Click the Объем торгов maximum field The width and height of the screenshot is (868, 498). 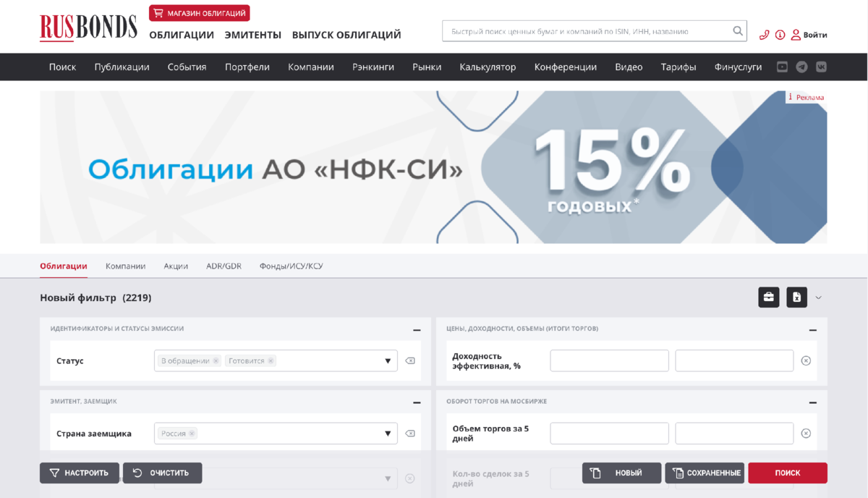click(734, 433)
